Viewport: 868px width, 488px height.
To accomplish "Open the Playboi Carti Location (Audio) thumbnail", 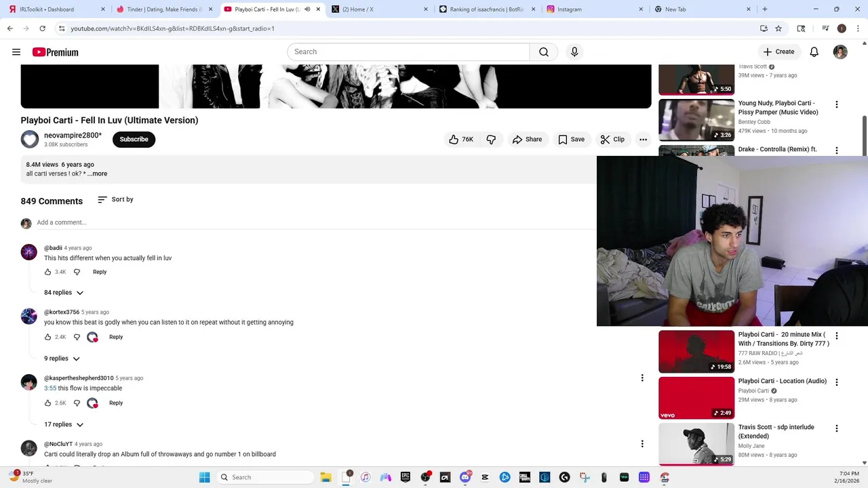I will 696,398.
